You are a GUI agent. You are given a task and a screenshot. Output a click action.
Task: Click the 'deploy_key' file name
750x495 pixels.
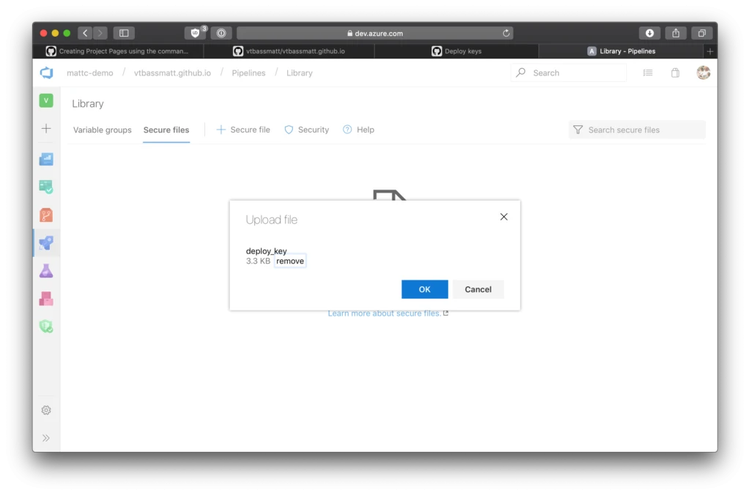tap(266, 251)
